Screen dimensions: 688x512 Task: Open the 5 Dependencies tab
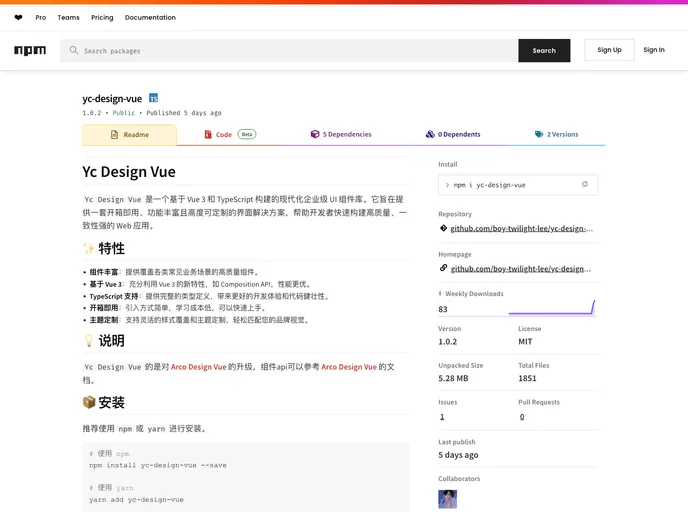tap(341, 134)
